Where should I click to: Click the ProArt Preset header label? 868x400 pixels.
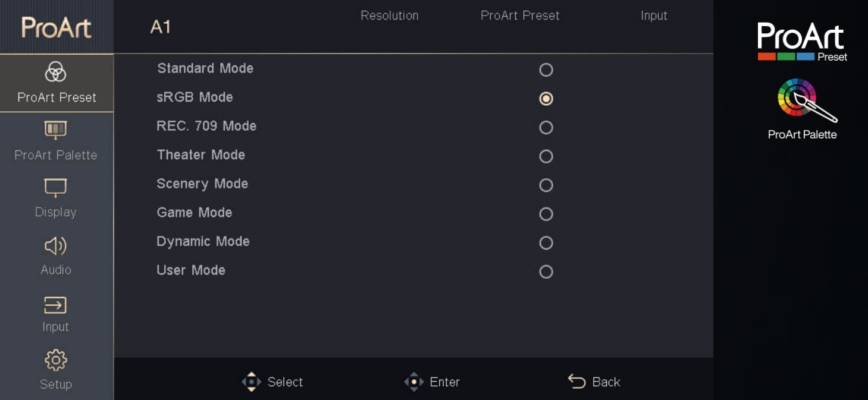pyautogui.click(x=520, y=16)
